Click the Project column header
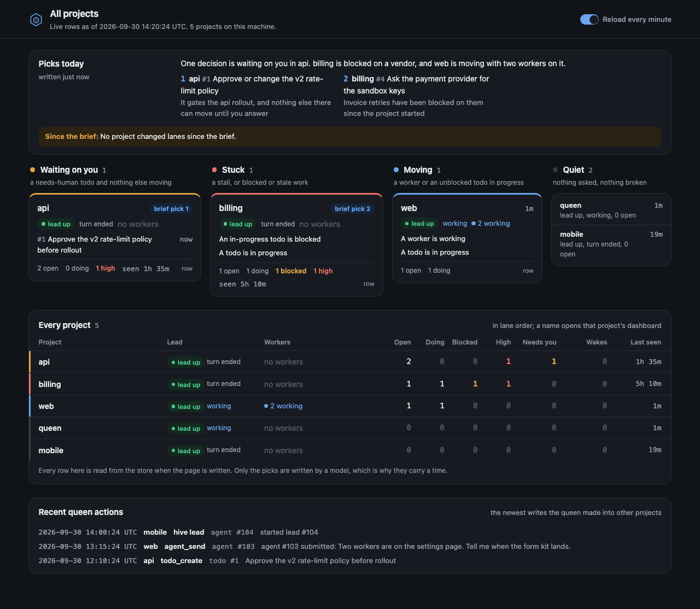Screen dimensions: 700x609 tap(50, 342)
